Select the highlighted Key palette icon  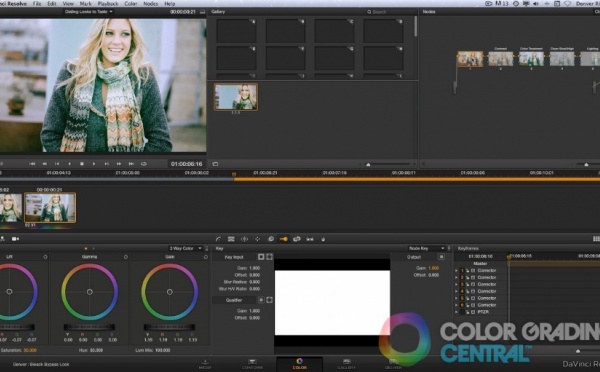coord(284,239)
